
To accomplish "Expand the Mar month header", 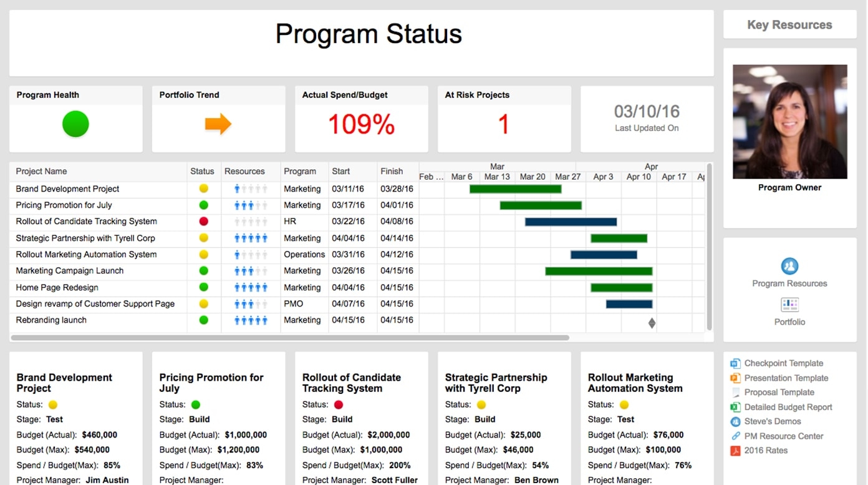I will point(497,167).
